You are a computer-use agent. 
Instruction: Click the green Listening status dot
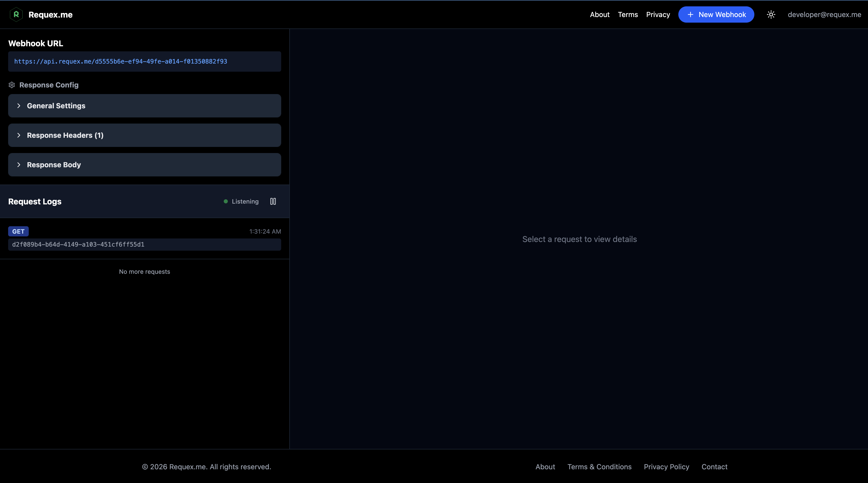point(226,201)
